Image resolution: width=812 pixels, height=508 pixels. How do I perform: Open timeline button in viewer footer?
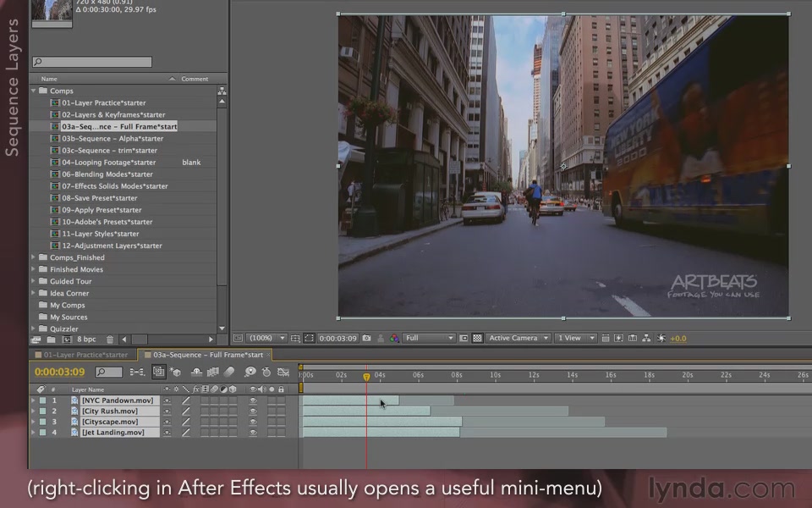633,338
